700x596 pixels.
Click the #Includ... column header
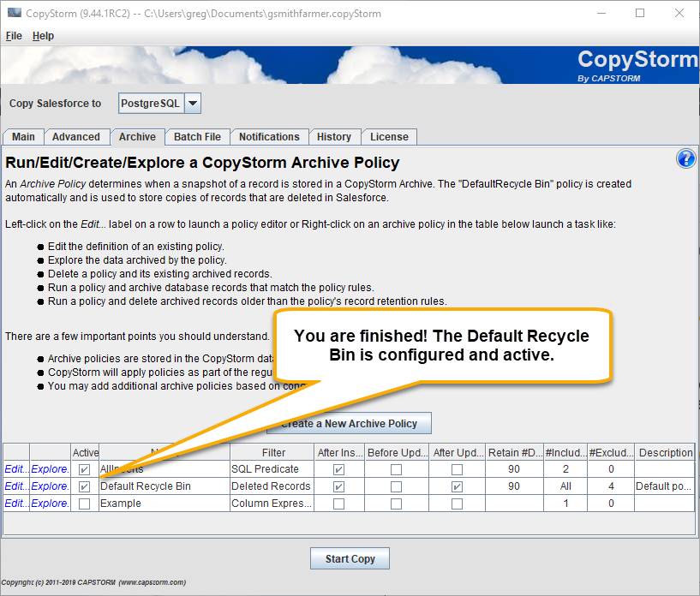(566, 452)
